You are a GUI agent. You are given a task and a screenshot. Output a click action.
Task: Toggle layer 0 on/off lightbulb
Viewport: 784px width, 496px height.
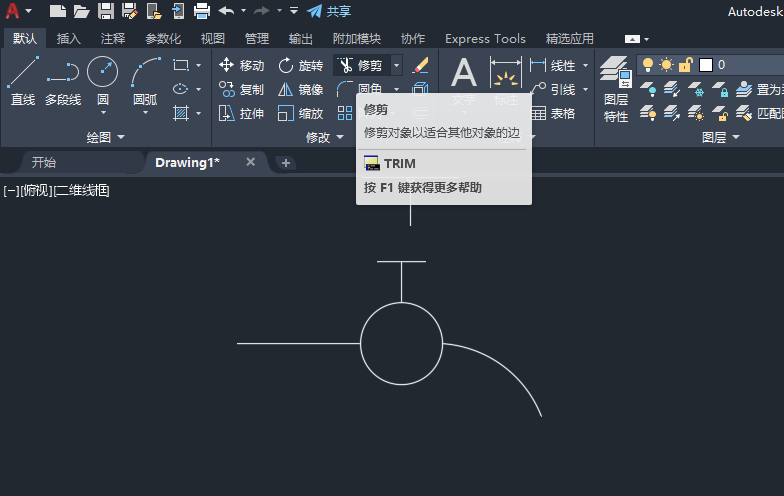click(648, 64)
